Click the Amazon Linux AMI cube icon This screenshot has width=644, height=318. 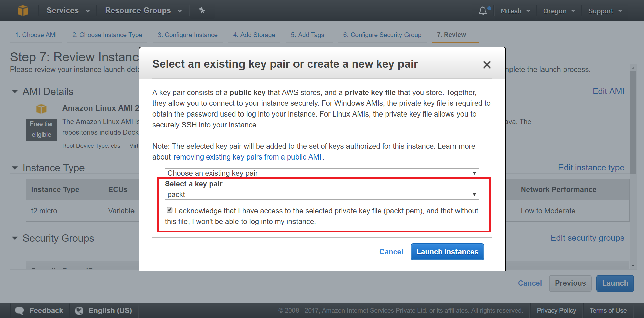click(x=41, y=109)
